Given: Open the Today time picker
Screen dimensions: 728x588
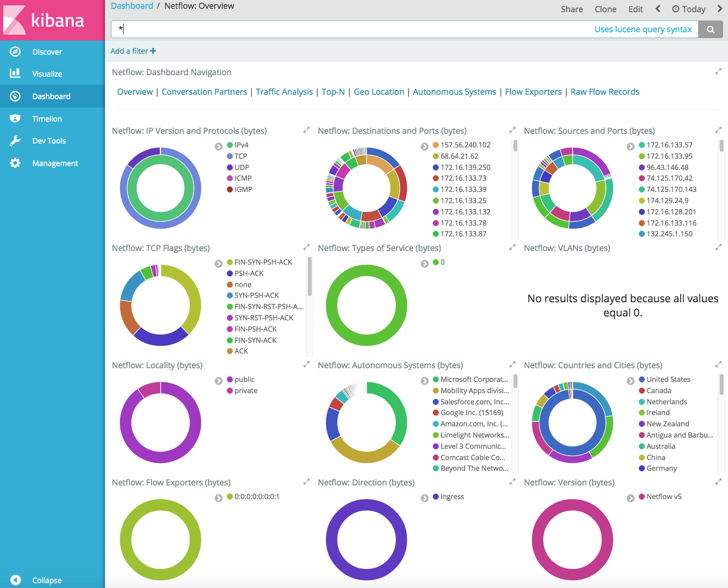Looking at the screenshot, I should tap(688, 9).
